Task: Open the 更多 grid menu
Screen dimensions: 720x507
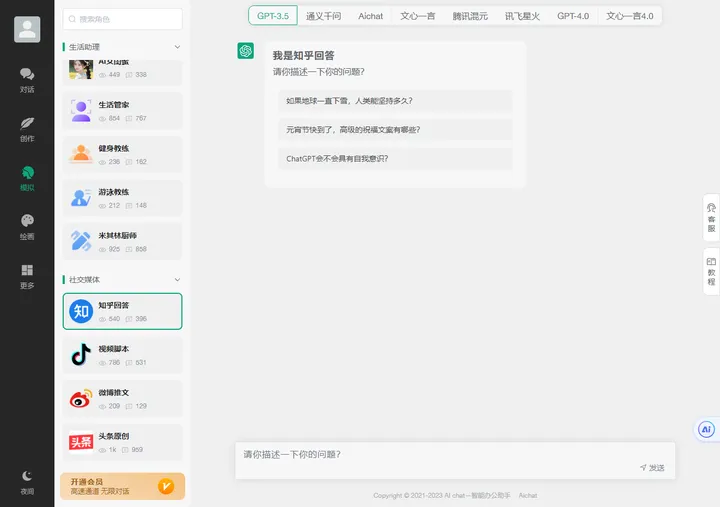Action: [x=27, y=276]
